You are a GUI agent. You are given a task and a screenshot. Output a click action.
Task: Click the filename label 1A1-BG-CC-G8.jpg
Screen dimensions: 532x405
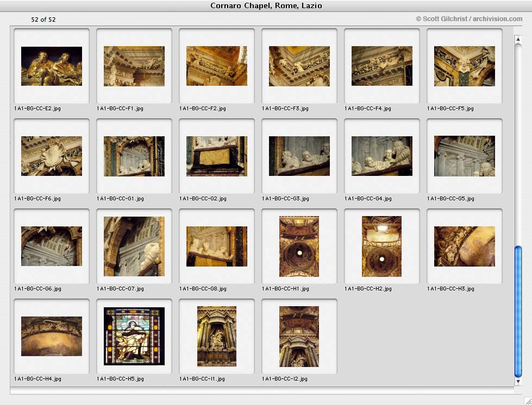(x=203, y=289)
